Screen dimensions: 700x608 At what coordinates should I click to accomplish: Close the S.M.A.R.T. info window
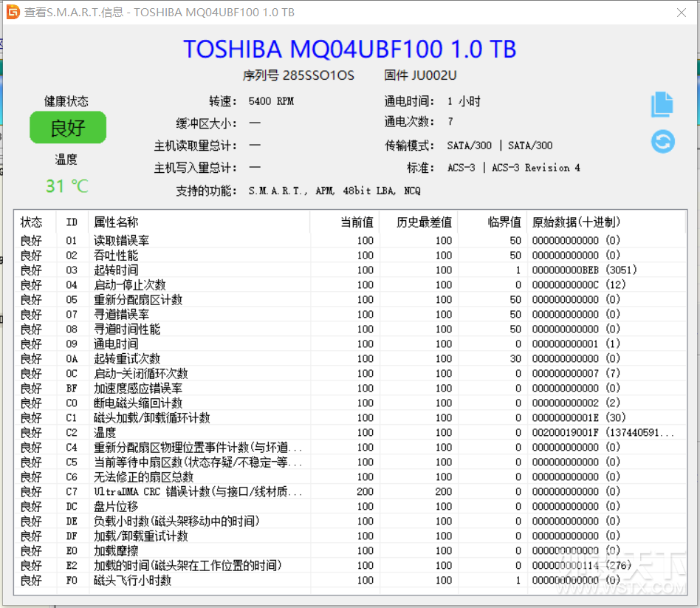click(x=682, y=13)
